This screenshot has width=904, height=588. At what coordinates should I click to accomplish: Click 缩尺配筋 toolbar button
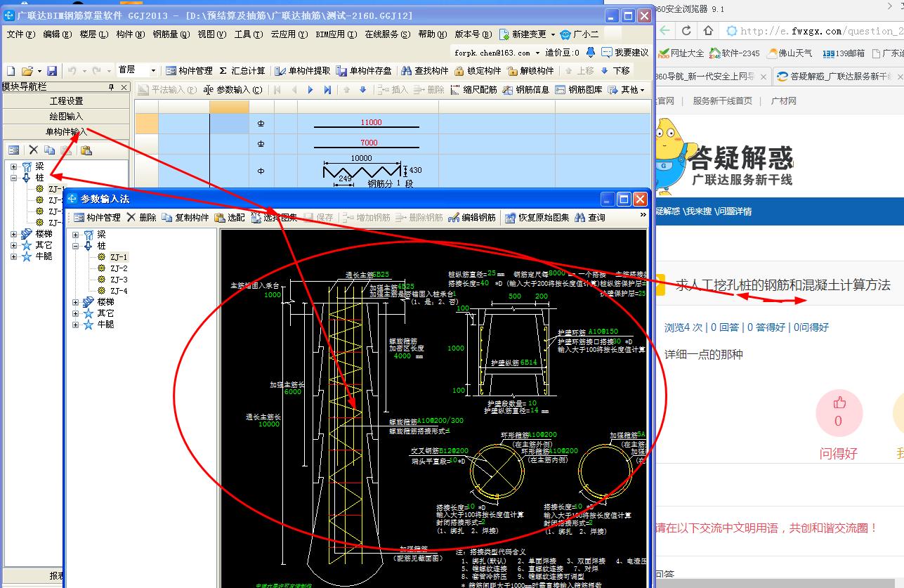click(x=474, y=90)
